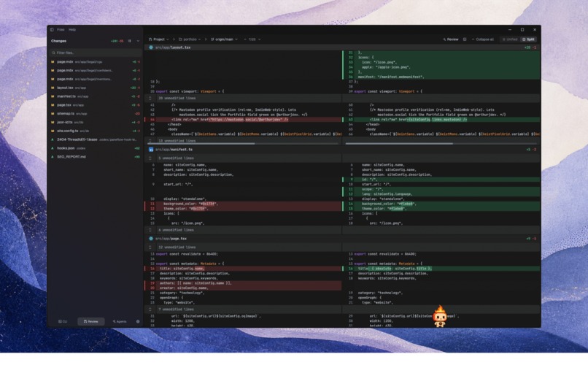Click the flame-headed mascot character
Image resolution: width=588 pixels, height=392 pixels.
[440, 316]
